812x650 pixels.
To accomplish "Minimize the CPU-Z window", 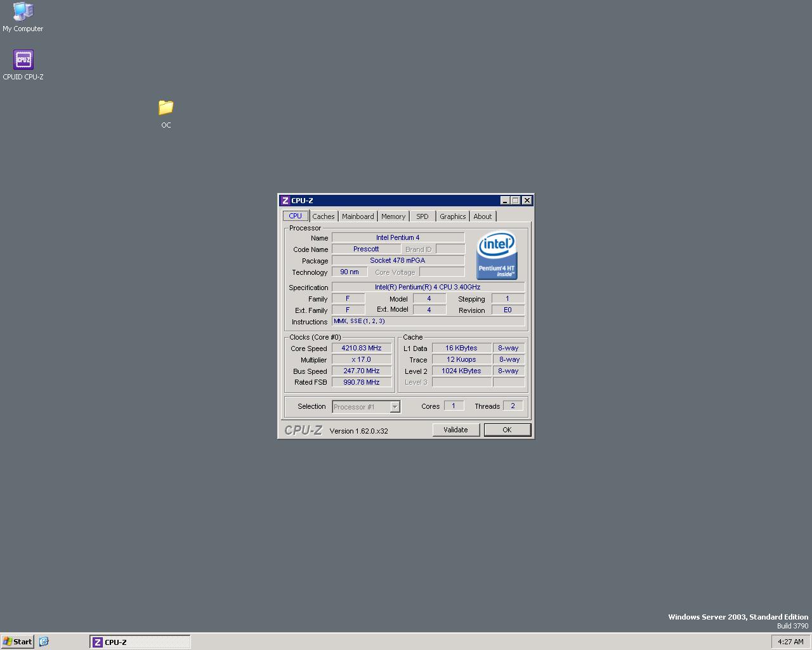I will click(x=505, y=201).
